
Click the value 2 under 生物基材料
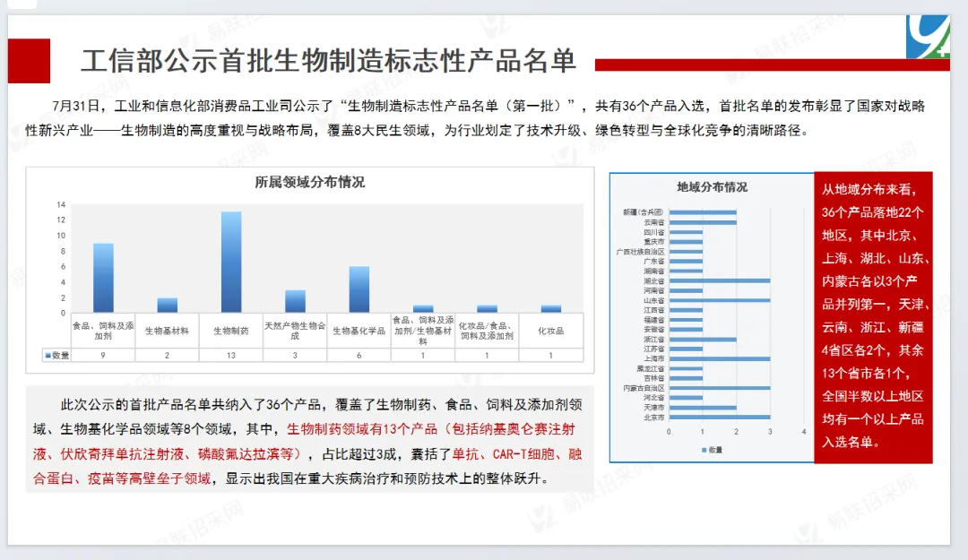coord(168,355)
